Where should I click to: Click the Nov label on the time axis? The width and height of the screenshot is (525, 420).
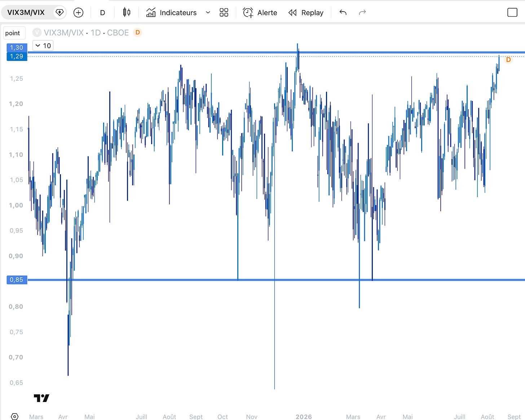pyautogui.click(x=252, y=417)
